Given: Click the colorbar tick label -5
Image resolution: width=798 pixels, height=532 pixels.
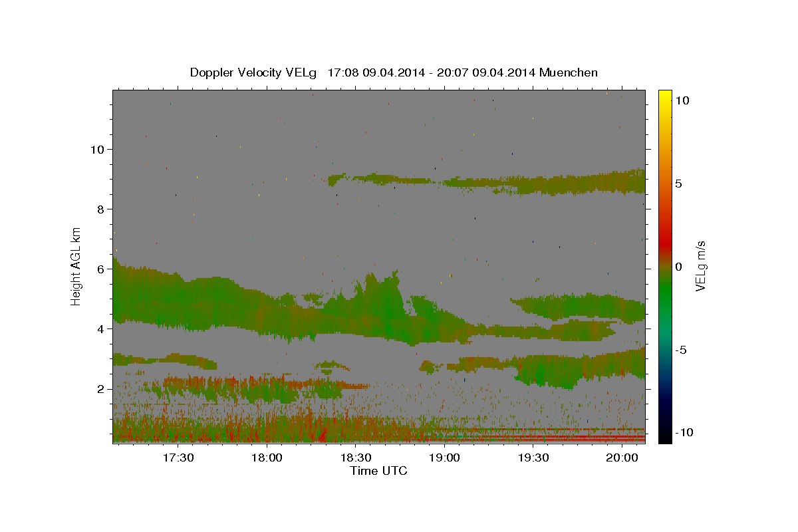Looking at the screenshot, I should (681, 350).
